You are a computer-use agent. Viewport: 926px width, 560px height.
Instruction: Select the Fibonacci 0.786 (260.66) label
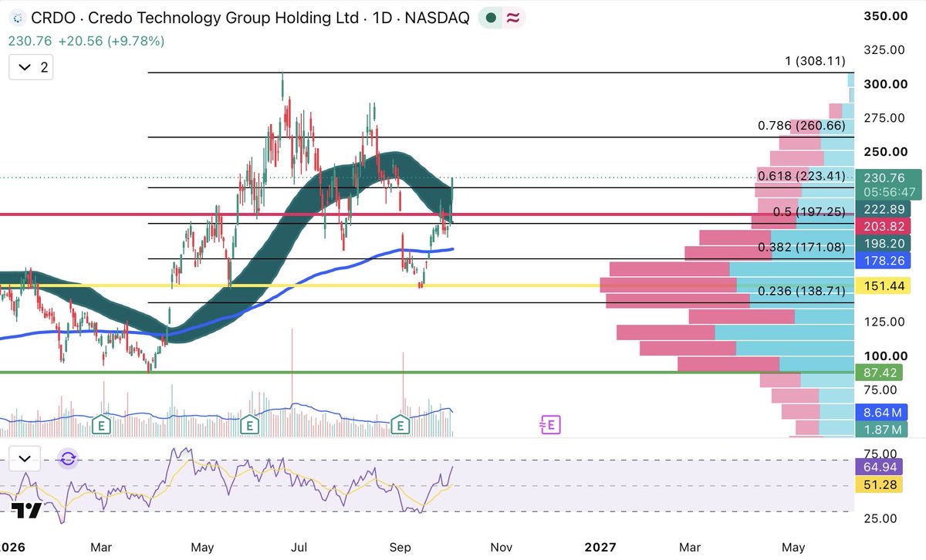tap(802, 126)
